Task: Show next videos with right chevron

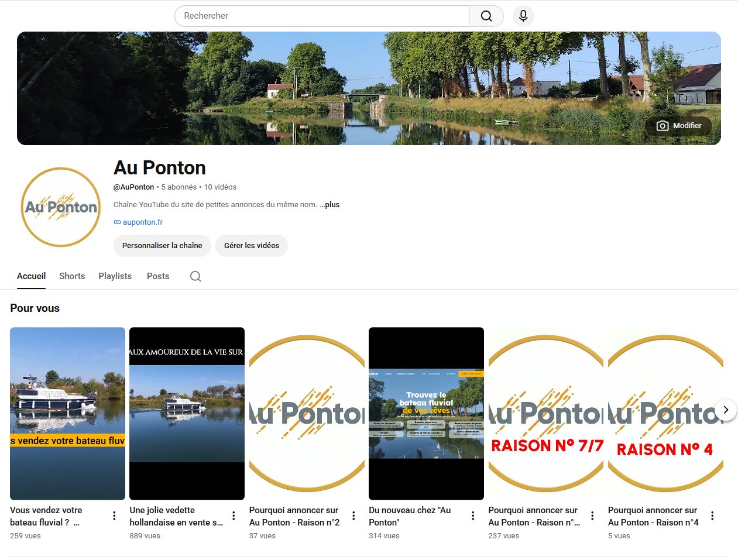Action: tap(726, 410)
